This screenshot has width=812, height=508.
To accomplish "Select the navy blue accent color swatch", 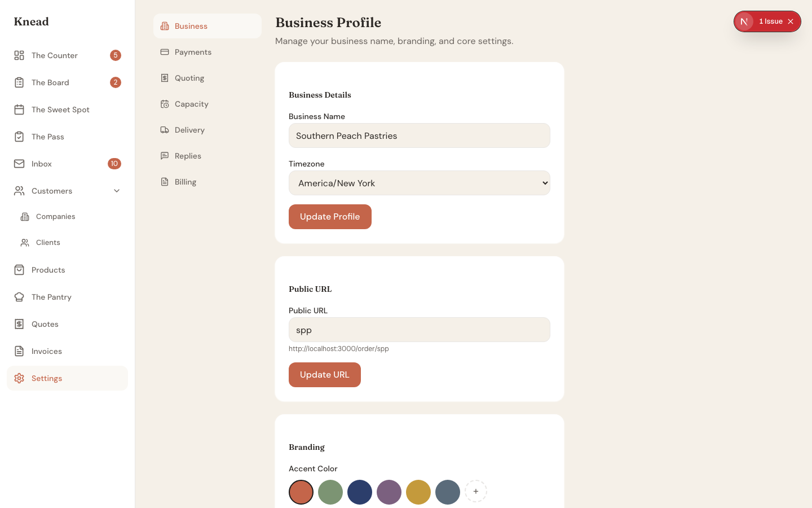I will 360,492.
